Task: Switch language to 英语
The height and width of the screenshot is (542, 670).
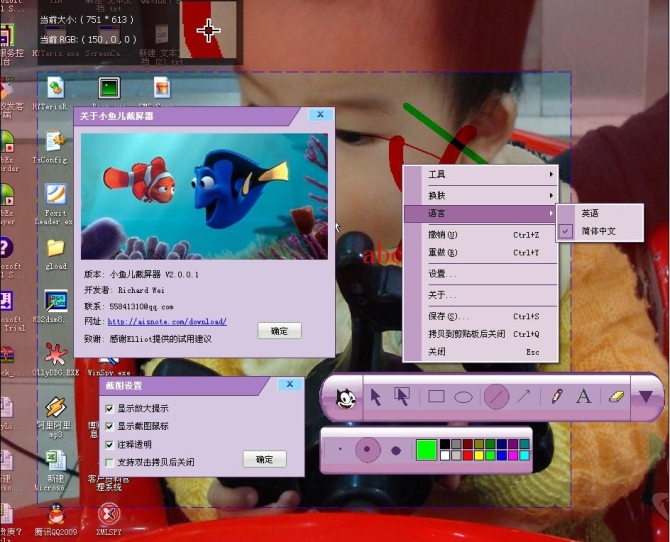Action: pos(599,213)
